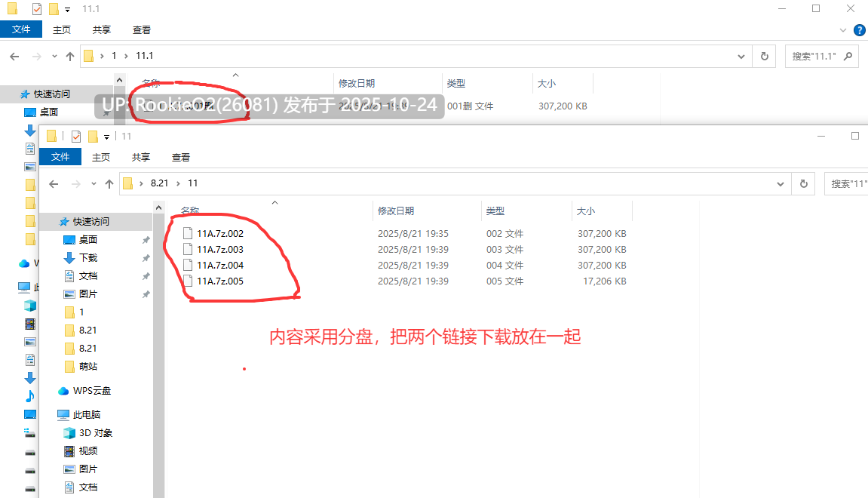Open quick access toolbar dropdown in window 11
The image size is (868, 498).
tap(106, 137)
